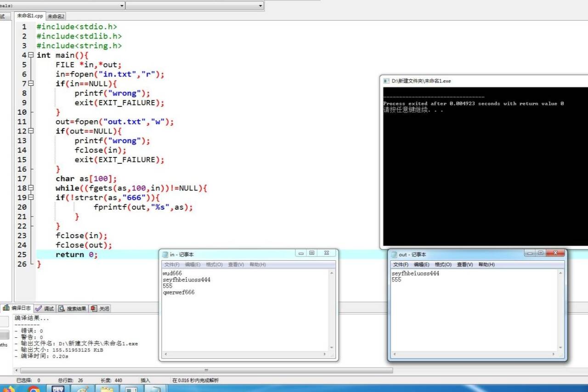This screenshot has height=392, width=588.
Task: Open 编辑(E) menu in the in - 记事本 window
Action: [192, 265]
